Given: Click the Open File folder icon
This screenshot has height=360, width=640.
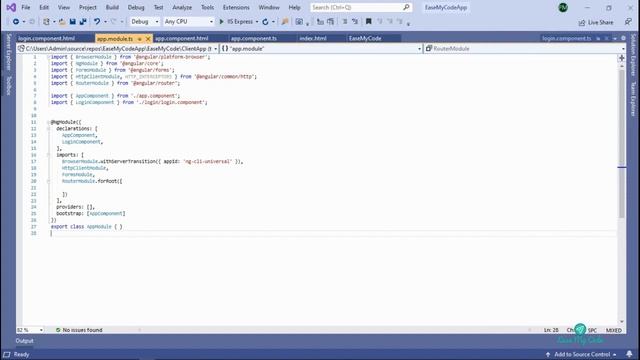Looking at the screenshot, I should [x=62, y=22].
